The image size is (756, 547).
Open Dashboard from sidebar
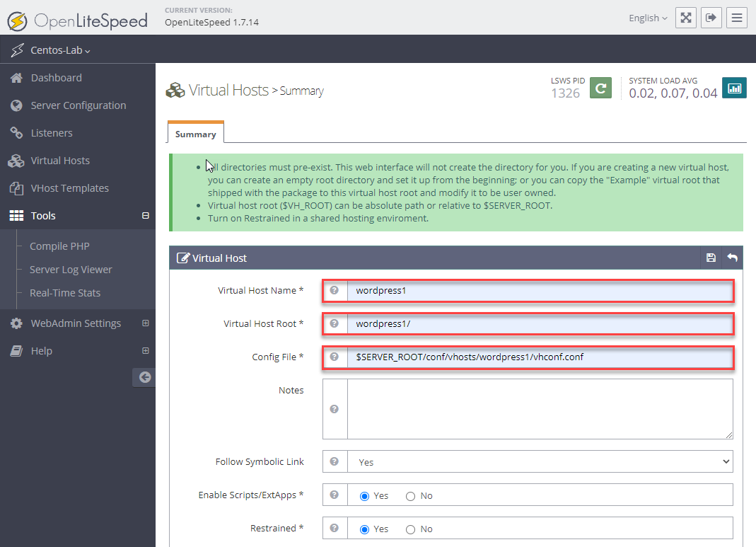tap(57, 78)
